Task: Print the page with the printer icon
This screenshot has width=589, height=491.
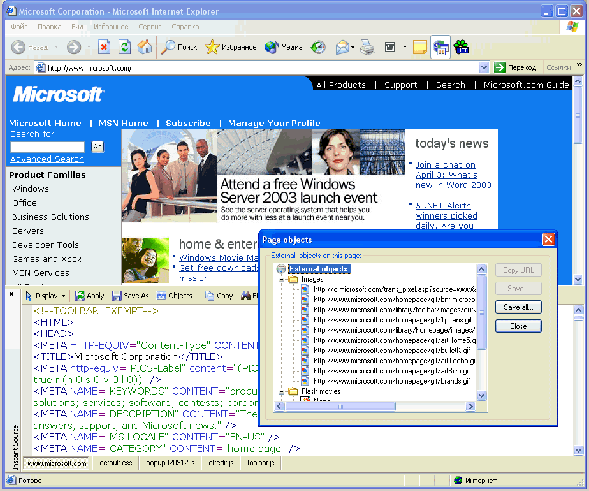Action: [x=367, y=47]
